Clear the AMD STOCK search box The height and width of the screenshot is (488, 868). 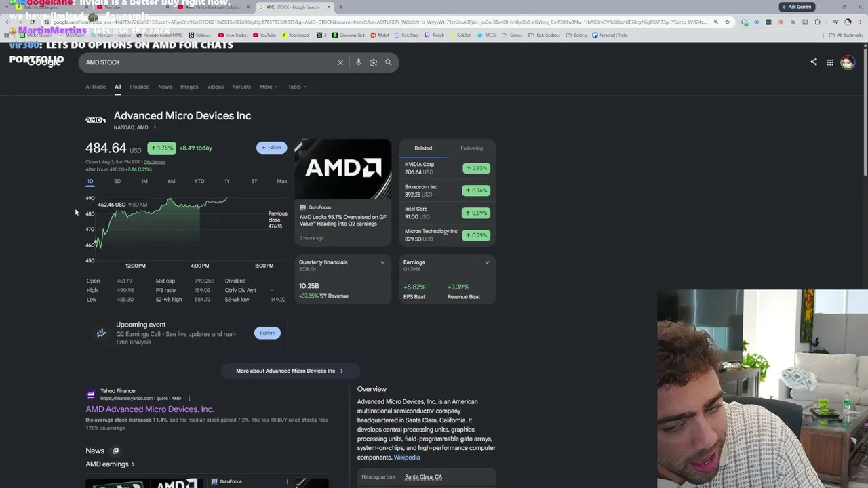[x=340, y=62]
